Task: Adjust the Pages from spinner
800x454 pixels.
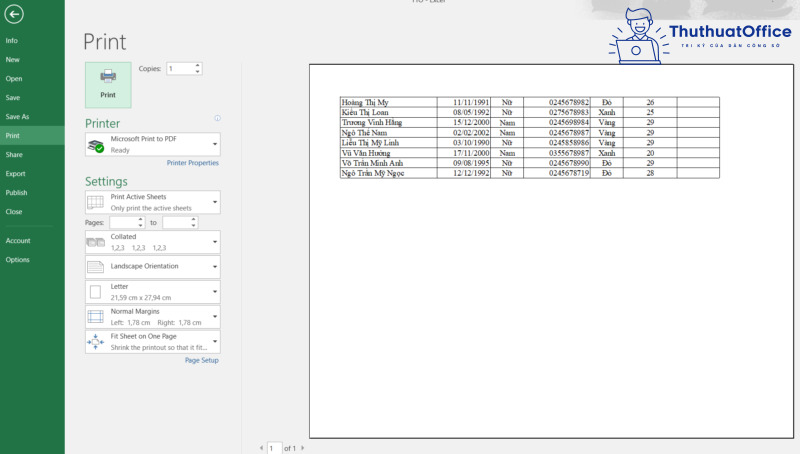Action: (140, 222)
